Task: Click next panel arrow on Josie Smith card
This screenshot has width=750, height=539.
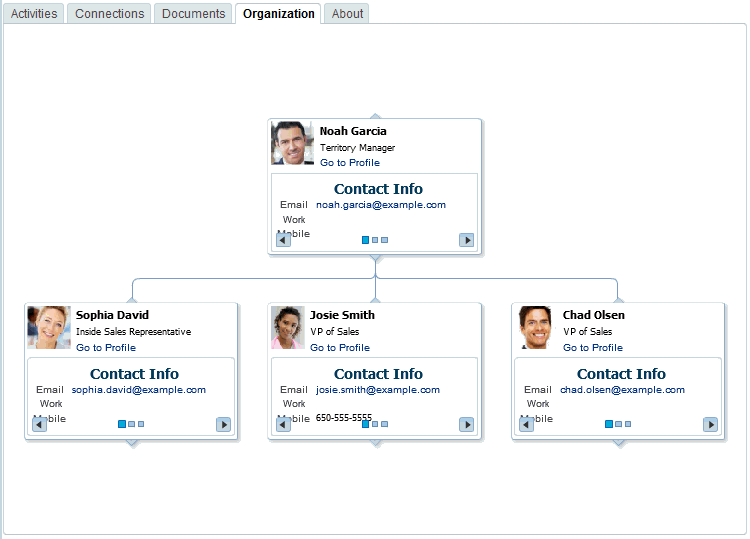Action: [x=466, y=424]
